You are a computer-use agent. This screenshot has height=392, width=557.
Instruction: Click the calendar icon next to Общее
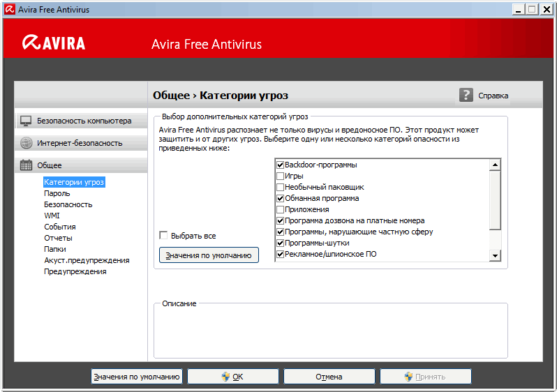pos(26,165)
